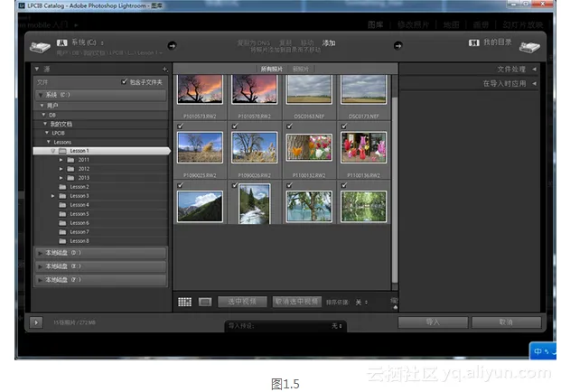This screenshot has width=561, height=392.
Task: Click the triangle button at the dialog's bottom-left
Action: pyautogui.click(x=36, y=322)
